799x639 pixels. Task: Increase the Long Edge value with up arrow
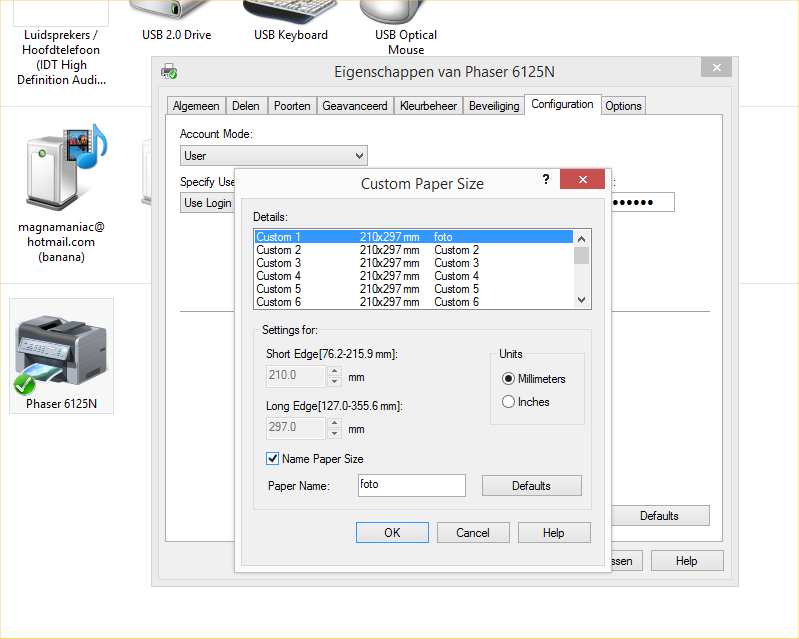(x=334, y=423)
